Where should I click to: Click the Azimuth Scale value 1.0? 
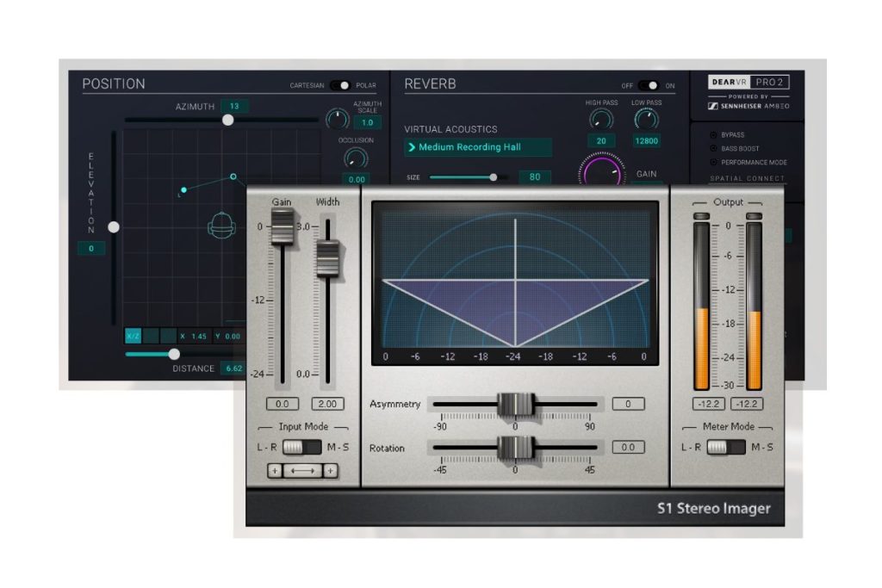click(367, 122)
